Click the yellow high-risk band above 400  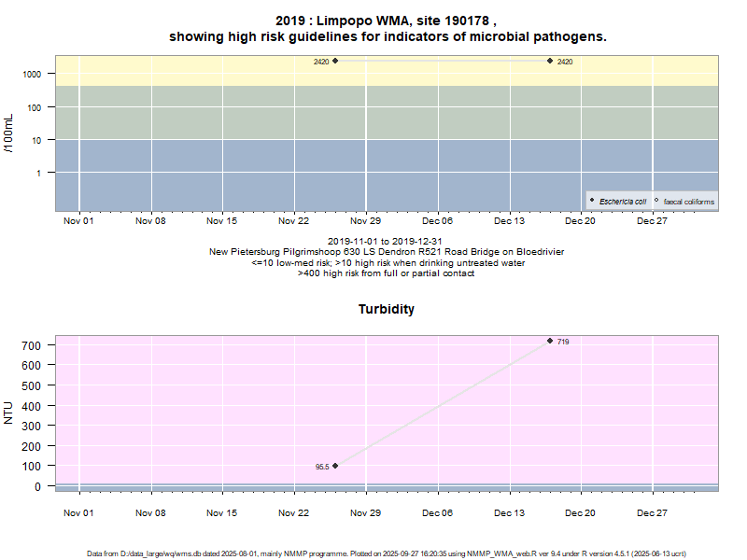click(187, 70)
